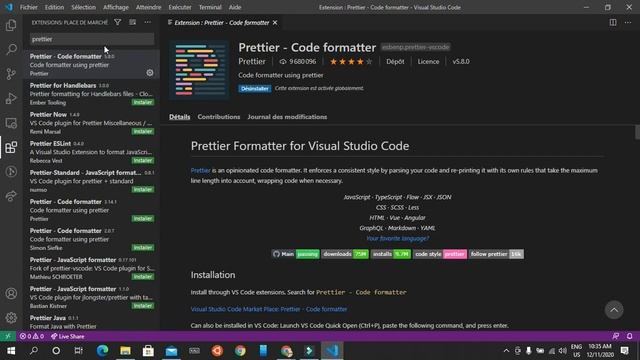Click the Prettier extension logo image
This screenshot has height=360, width=640.
[x=200, y=70]
